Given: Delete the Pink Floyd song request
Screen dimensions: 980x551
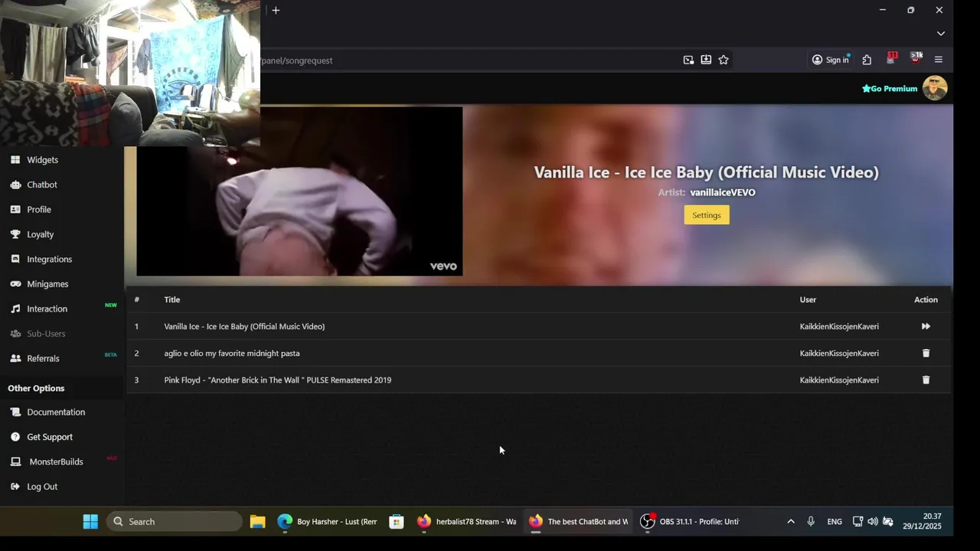Looking at the screenshot, I should [x=926, y=380].
